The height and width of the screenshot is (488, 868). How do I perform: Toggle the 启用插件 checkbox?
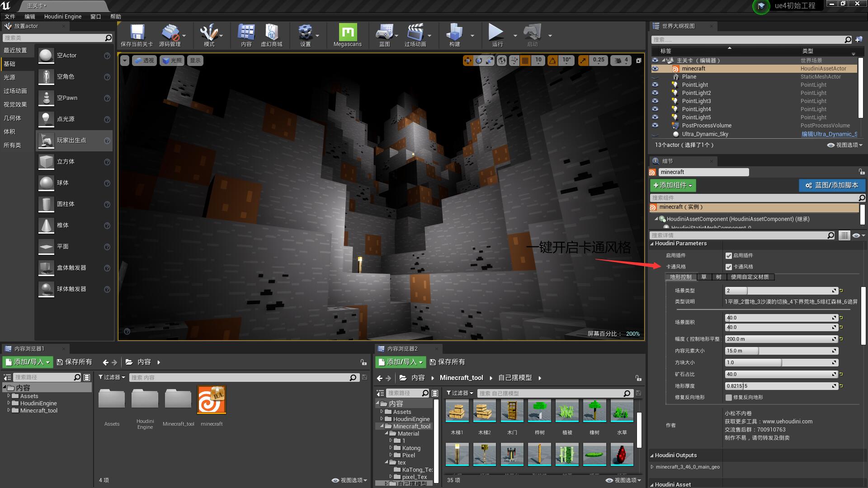tap(728, 256)
